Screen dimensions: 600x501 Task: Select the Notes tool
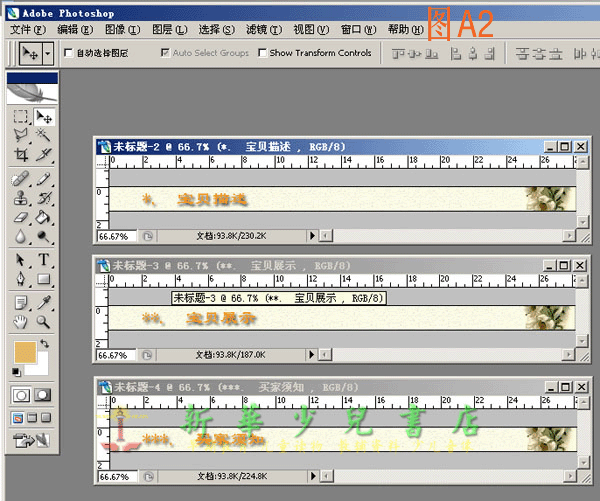click(21, 303)
